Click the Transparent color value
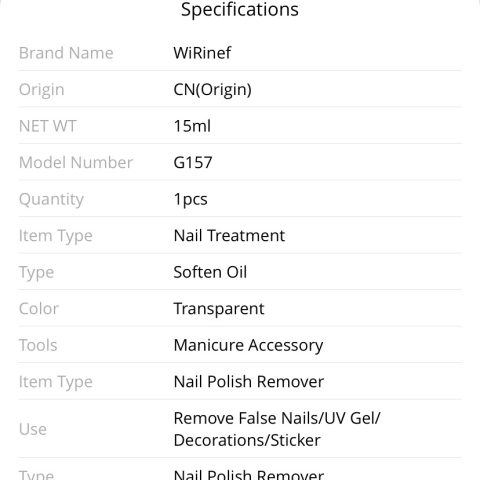The width and height of the screenshot is (480, 480). (x=219, y=309)
